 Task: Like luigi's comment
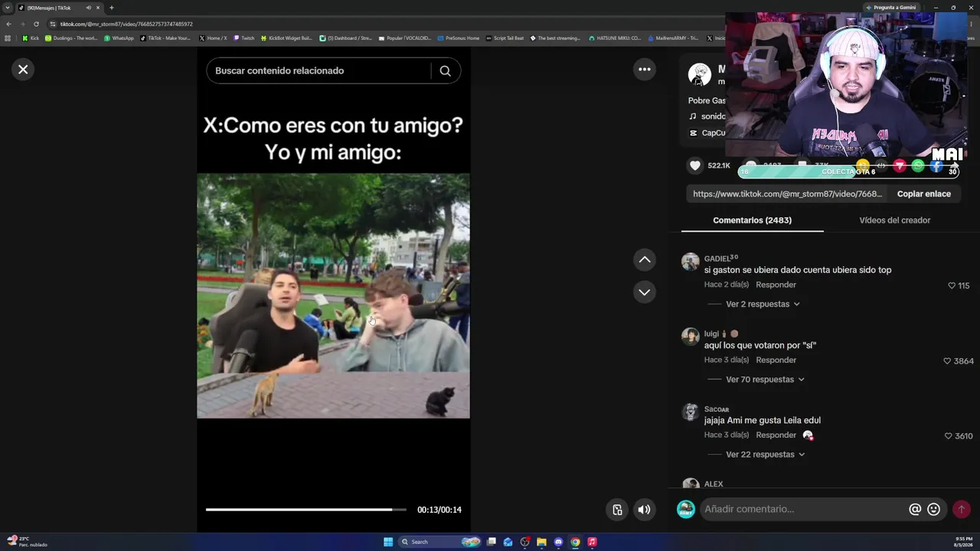(x=947, y=360)
